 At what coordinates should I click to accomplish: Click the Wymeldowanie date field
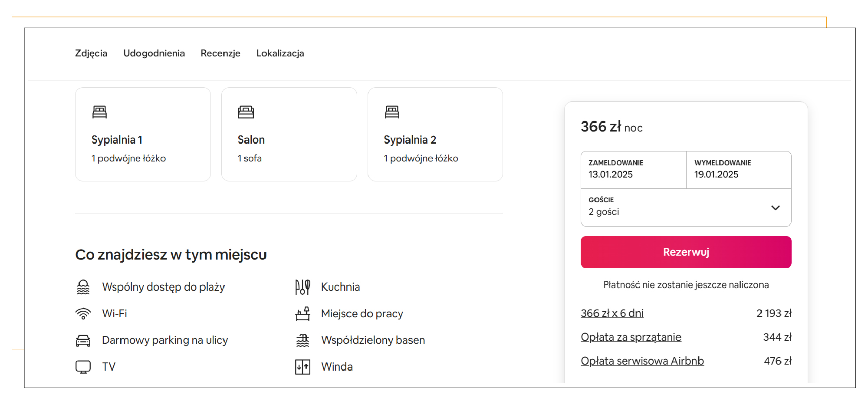[x=739, y=170]
